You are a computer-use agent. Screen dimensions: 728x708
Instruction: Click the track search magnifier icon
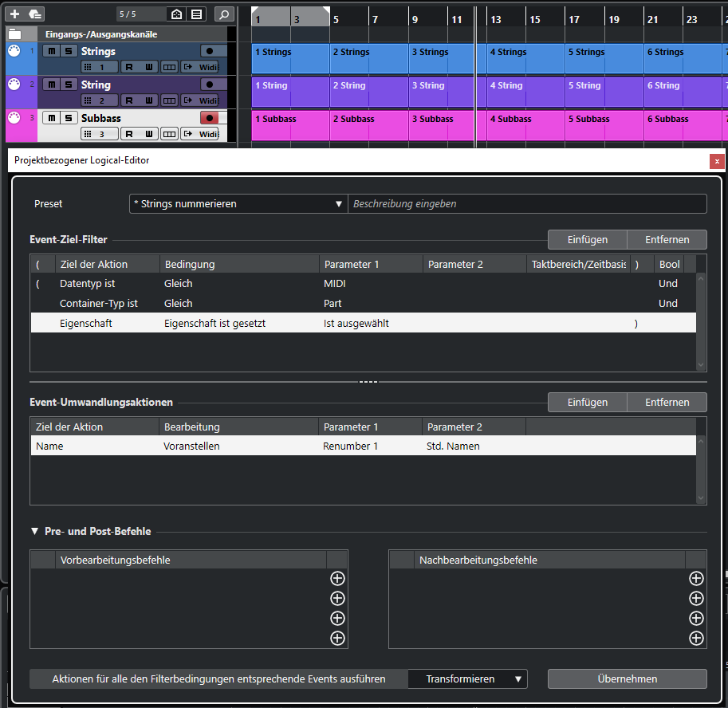[225, 14]
